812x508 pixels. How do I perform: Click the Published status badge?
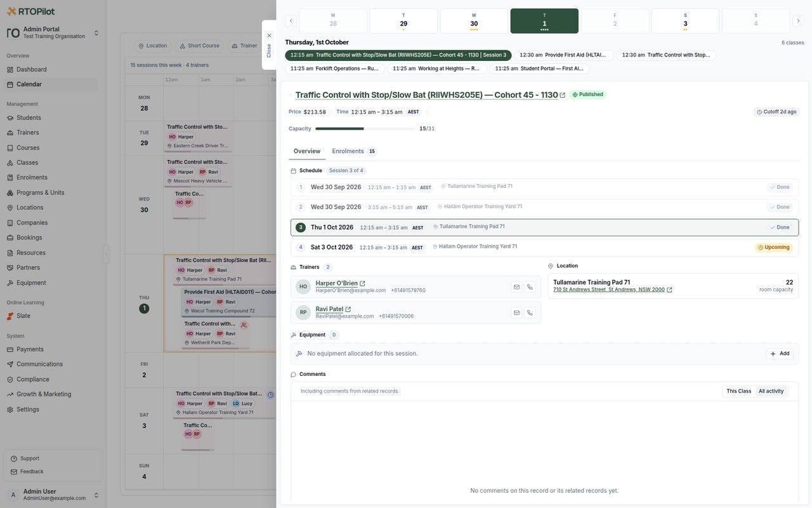(587, 95)
